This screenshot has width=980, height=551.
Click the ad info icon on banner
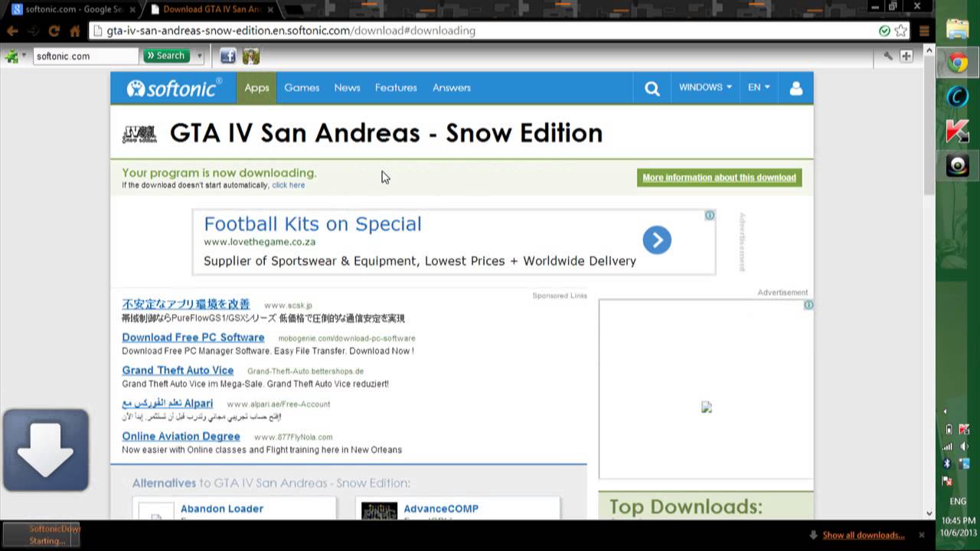[x=710, y=216]
